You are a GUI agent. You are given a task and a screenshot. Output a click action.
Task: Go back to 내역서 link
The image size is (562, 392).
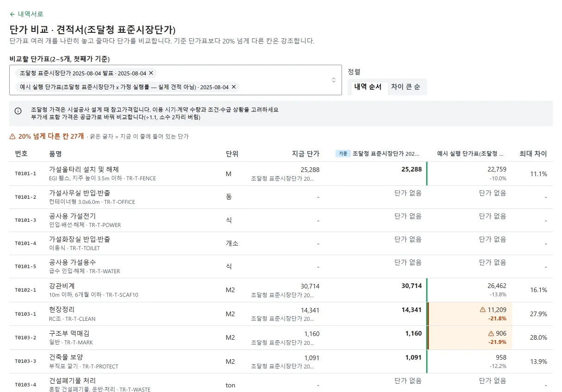pos(26,14)
